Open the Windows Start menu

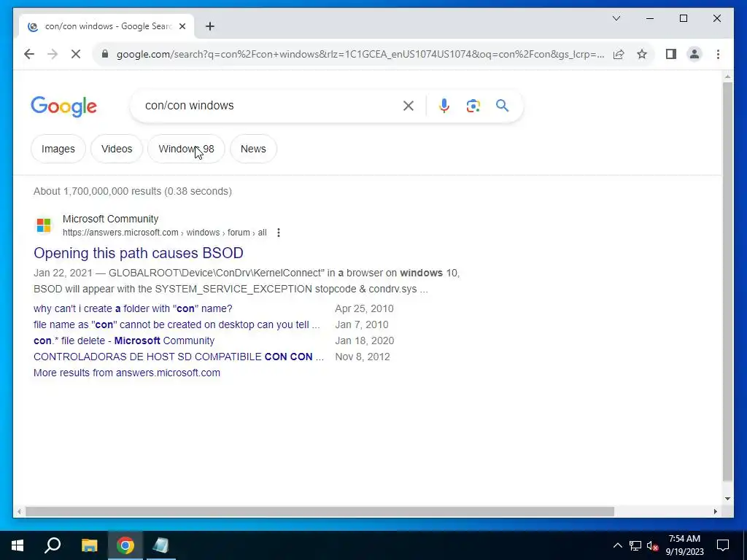(x=18, y=545)
